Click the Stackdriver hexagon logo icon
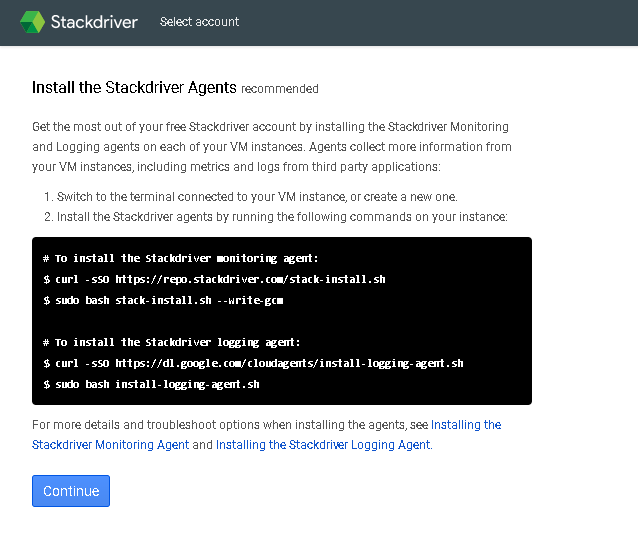The width and height of the screenshot is (638, 540). tap(32, 22)
